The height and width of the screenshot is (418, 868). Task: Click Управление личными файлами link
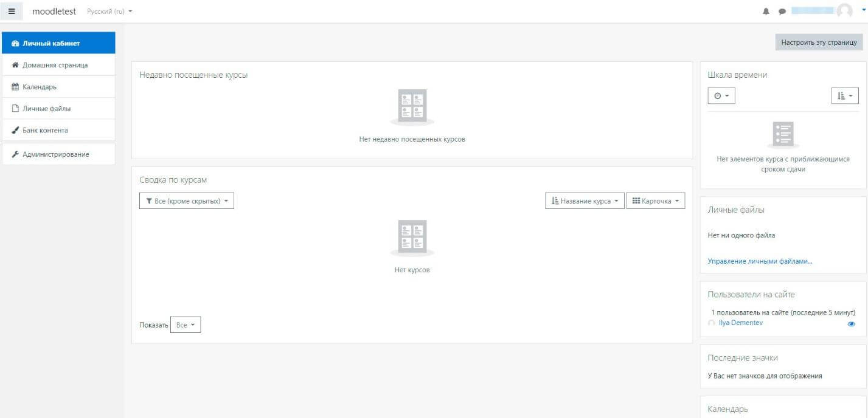[x=760, y=261]
